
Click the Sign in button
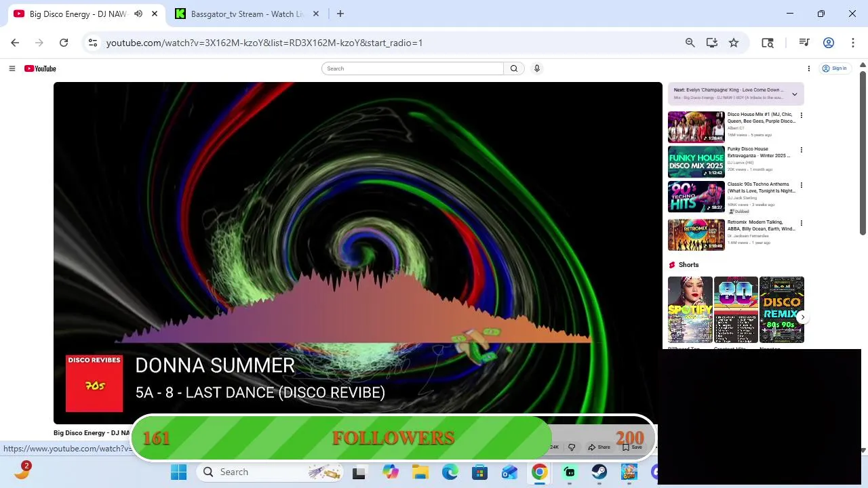834,68
